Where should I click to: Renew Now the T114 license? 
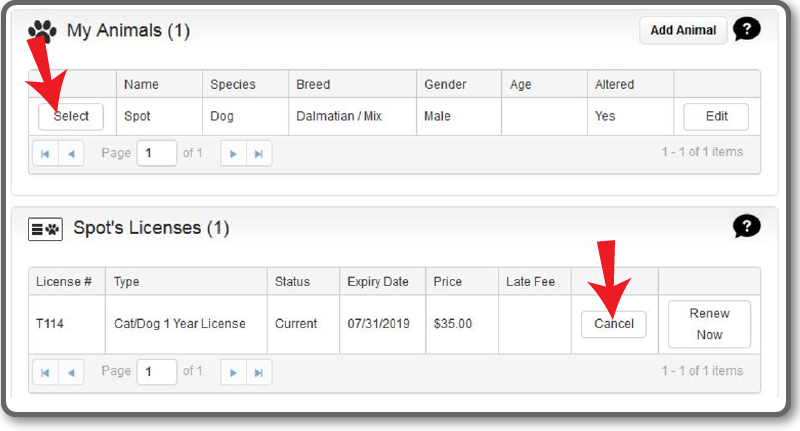tap(709, 324)
